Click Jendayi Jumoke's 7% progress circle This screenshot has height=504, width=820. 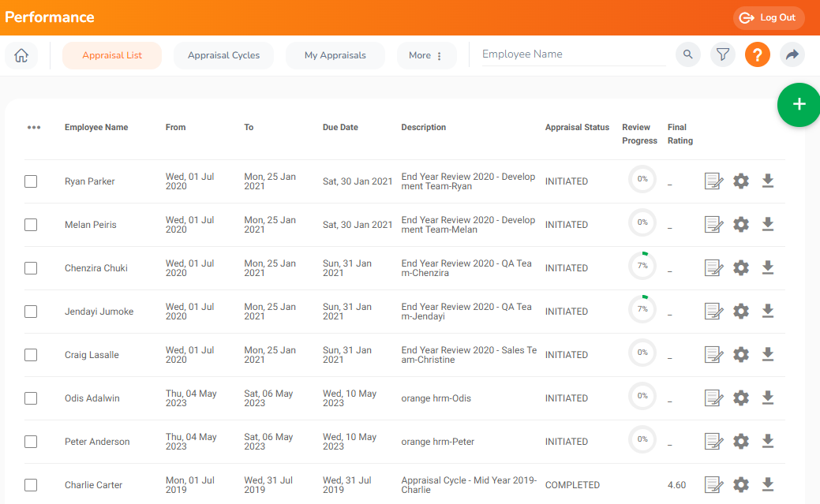coord(642,309)
